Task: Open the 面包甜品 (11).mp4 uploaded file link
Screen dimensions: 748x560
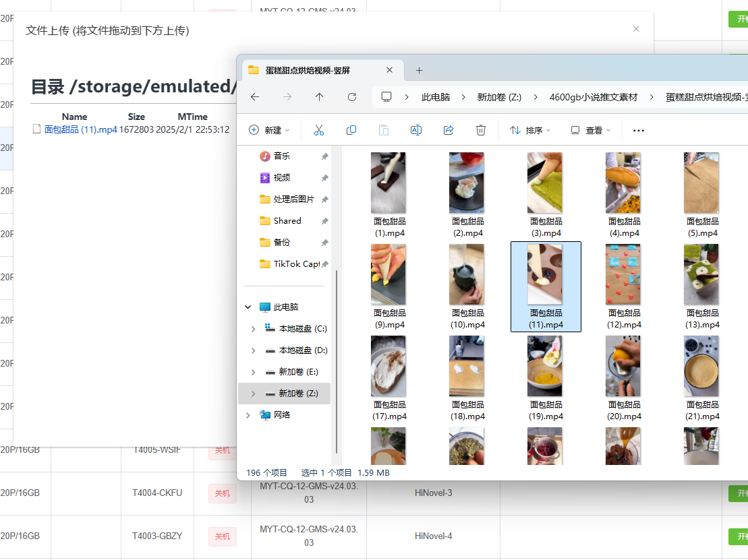Action: click(x=80, y=129)
